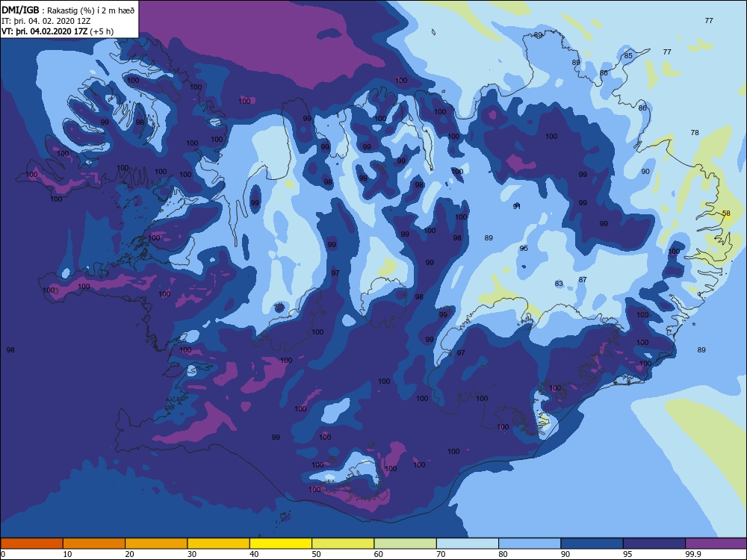
Task: Select the humidity value '78' on the map
Action: pyautogui.click(x=695, y=132)
